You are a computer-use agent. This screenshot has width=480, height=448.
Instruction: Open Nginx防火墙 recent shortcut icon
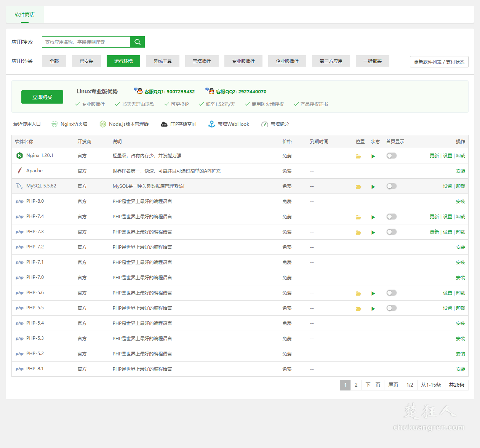pos(54,124)
